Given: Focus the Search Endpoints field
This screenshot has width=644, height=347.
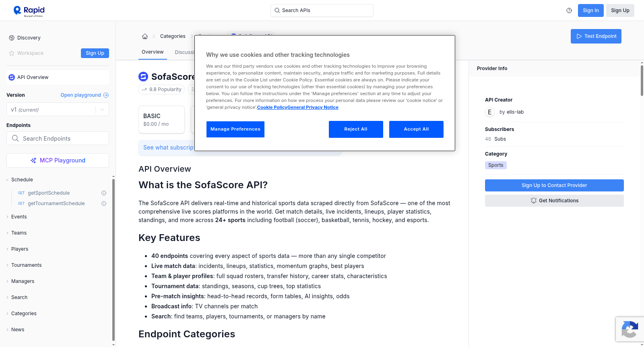Looking at the screenshot, I should (58, 138).
